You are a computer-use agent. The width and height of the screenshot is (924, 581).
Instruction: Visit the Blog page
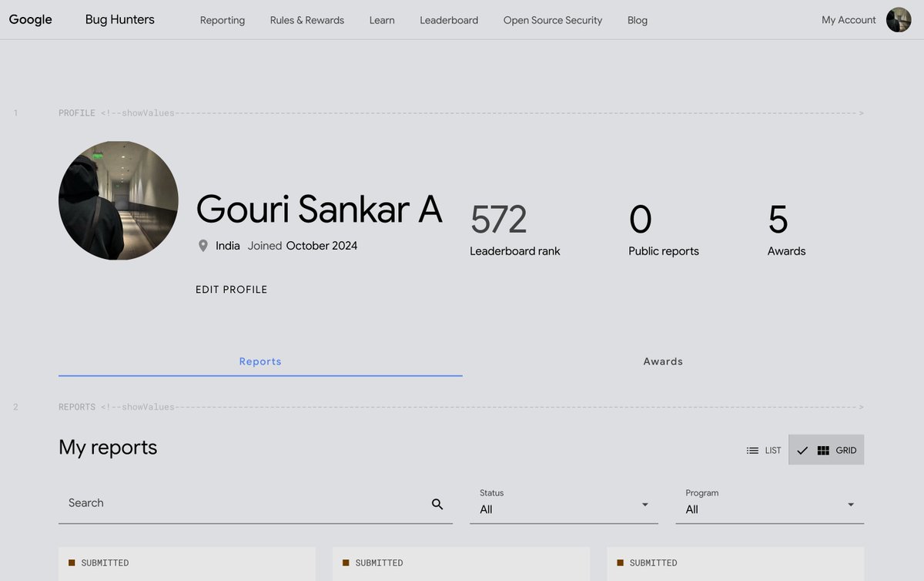[638, 20]
